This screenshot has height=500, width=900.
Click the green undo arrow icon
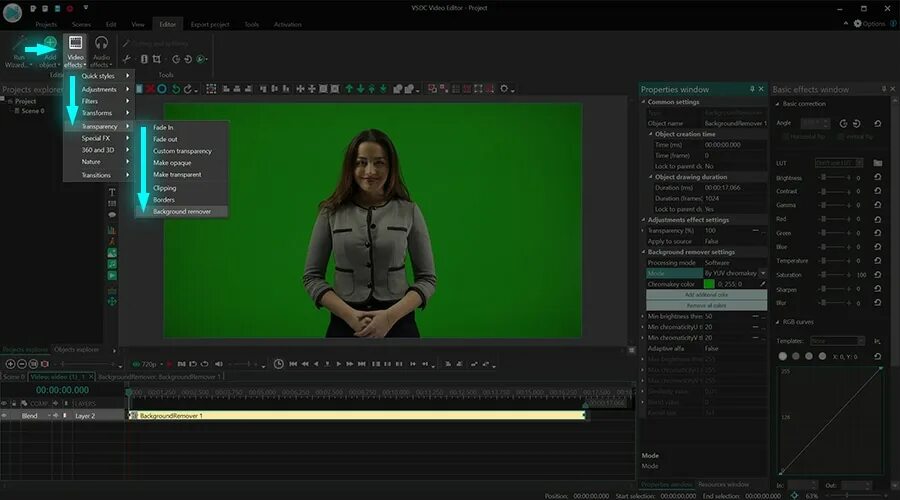click(x=176, y=89)
